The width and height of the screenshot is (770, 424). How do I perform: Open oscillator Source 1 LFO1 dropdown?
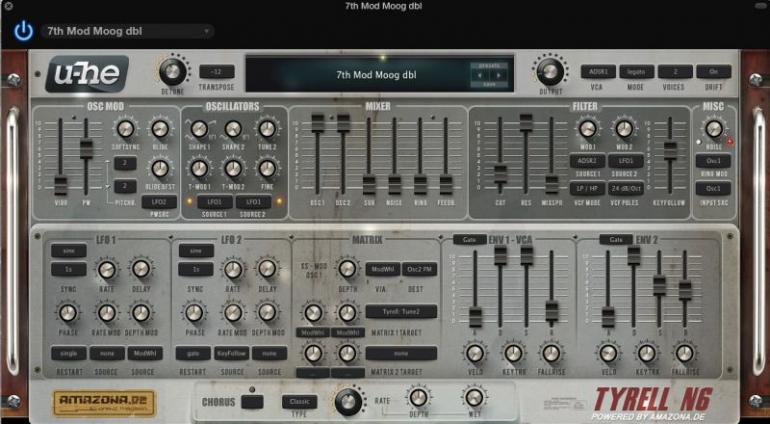(215, 202)
